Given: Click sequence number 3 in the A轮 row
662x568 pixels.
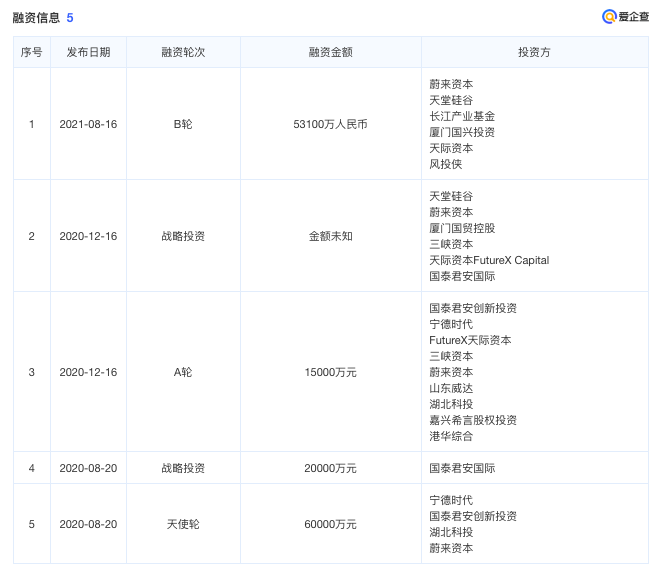Looking at the screenshot, I should click(32, 372).
